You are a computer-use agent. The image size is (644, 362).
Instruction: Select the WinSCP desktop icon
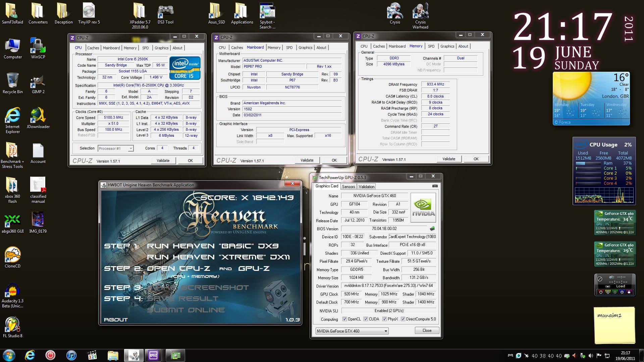click(x=38, y=49)
